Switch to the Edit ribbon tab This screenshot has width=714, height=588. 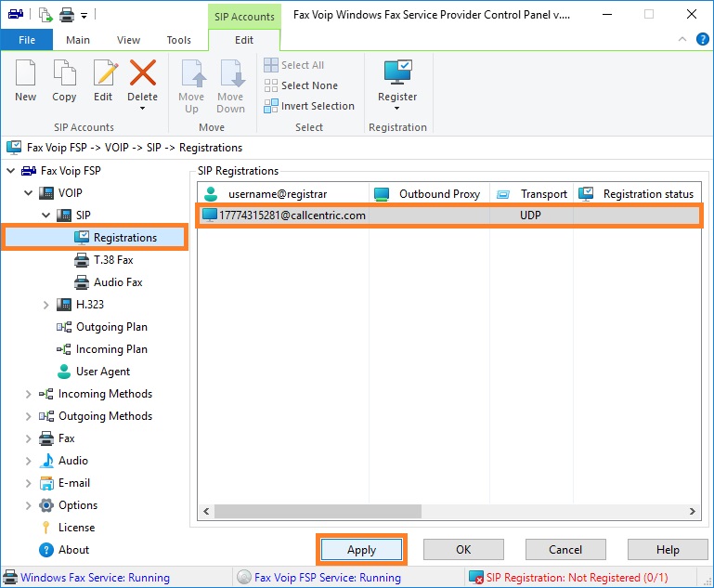coord(244,40)
